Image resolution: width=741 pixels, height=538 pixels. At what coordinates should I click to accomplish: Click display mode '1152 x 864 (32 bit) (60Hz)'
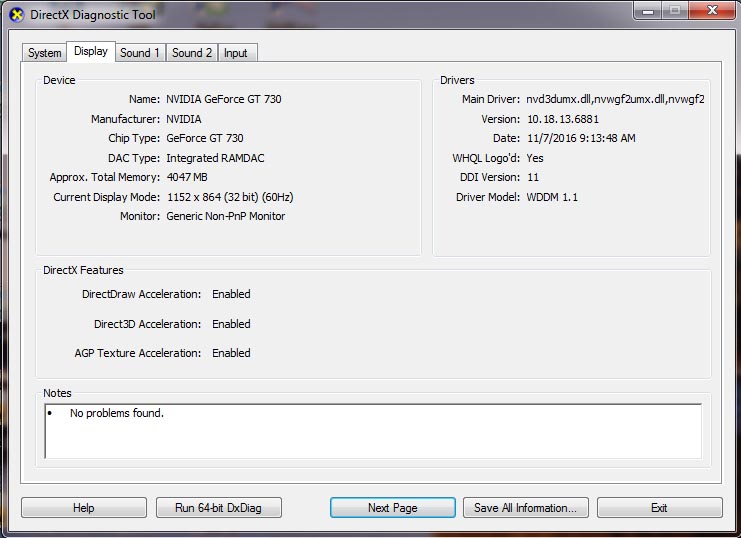pos(230,197)
